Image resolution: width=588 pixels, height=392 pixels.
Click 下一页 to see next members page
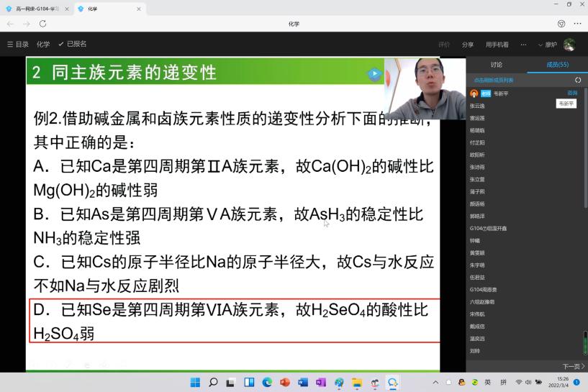click(x=573, y=366)
